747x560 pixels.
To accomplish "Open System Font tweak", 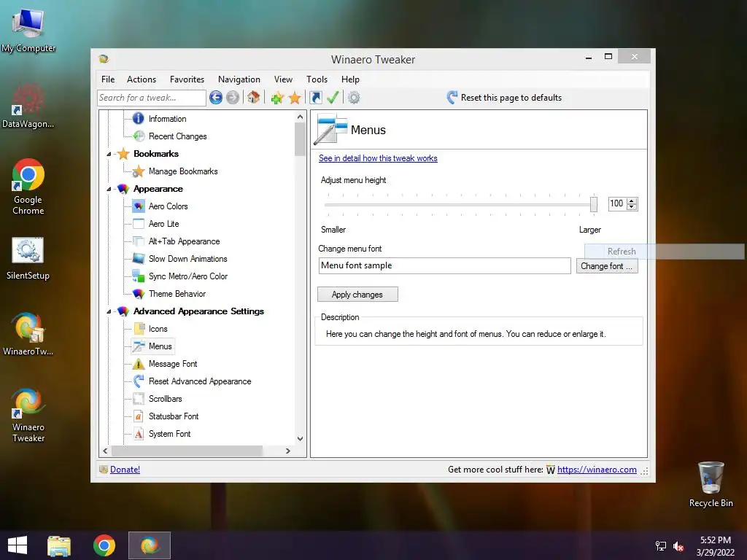I will (169, 434).
